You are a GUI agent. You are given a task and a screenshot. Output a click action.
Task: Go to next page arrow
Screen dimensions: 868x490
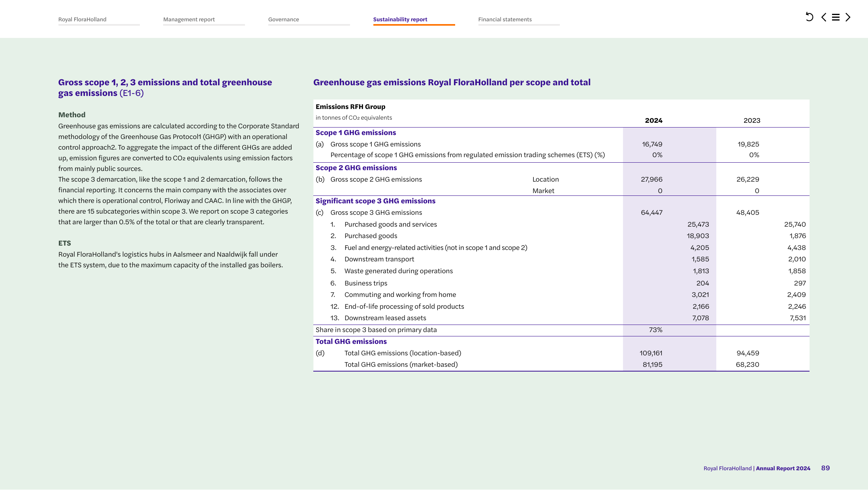pyautogui.click(x=848, y=17)
